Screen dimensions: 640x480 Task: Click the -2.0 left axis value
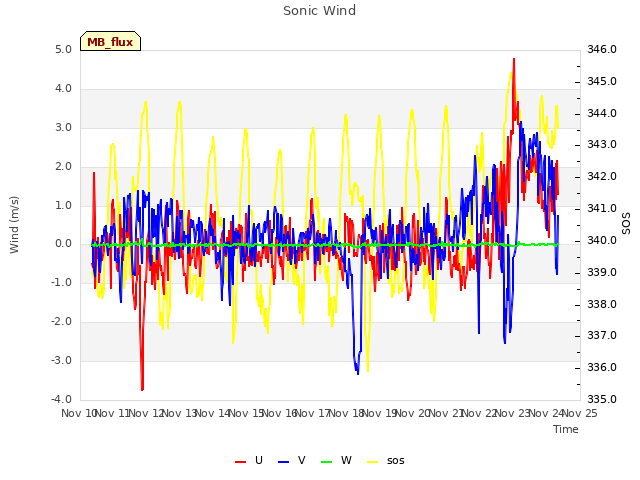(61, 322)
